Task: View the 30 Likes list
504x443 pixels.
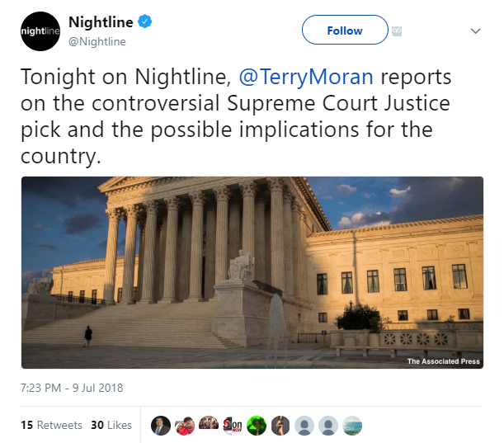Action: 111,425
